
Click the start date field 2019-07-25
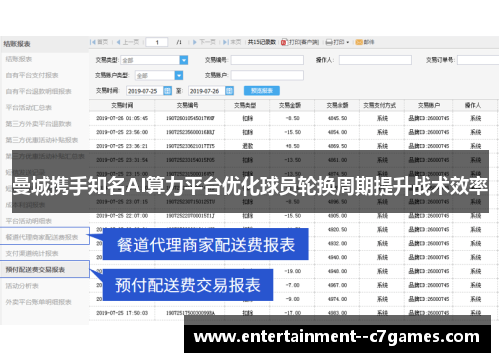pyautogui.click(x=145, y=91)
